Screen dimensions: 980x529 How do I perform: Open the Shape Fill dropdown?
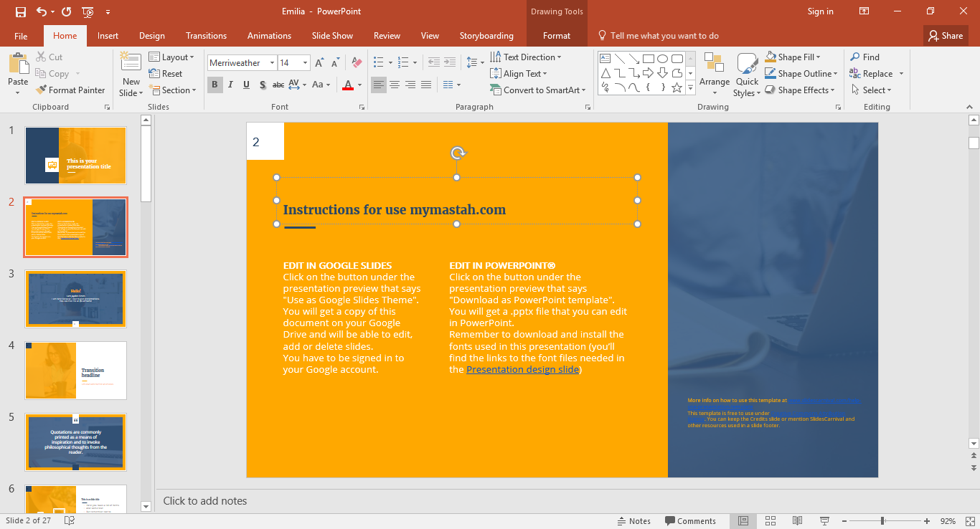point(793,57)
